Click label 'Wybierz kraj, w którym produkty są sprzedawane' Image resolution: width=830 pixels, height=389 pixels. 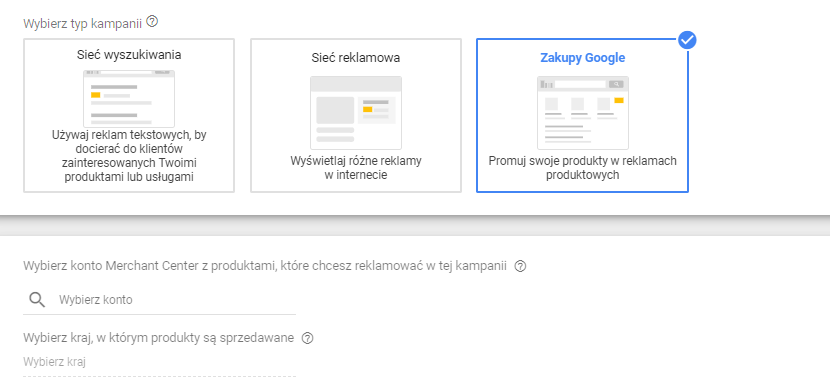point(159,338)
